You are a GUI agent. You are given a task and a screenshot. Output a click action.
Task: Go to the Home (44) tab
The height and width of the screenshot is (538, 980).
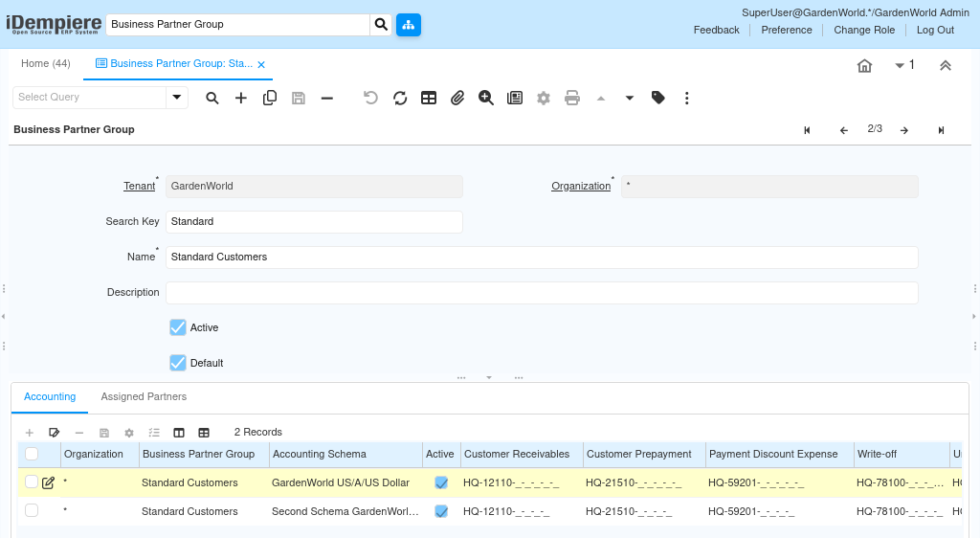(x=46, y=64)
